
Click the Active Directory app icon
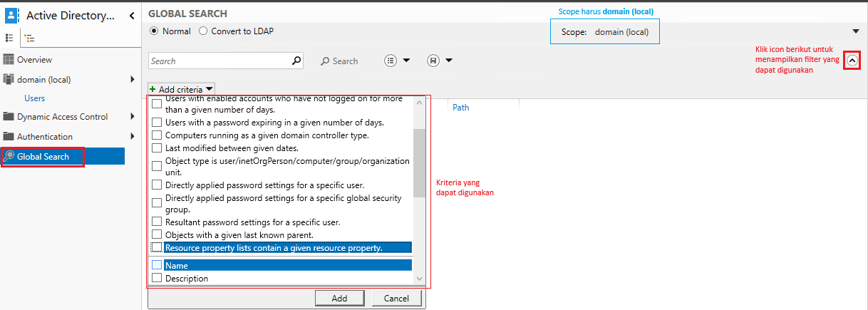pyautogui.click(x=11, y=16)
